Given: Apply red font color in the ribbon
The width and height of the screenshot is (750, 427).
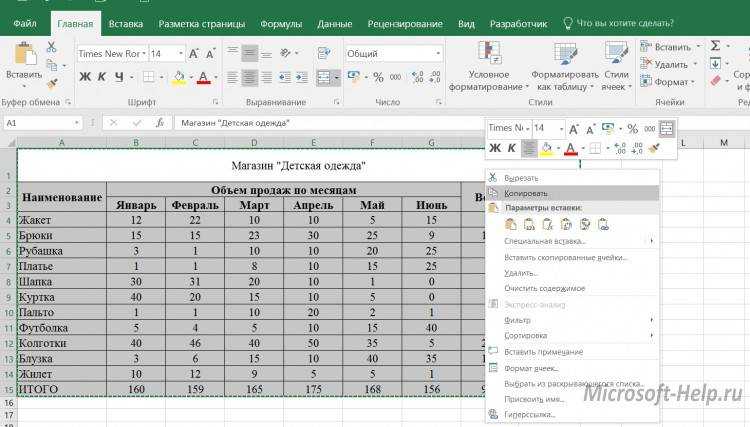Looking at the screenshot, I should (x=203, y=77).
